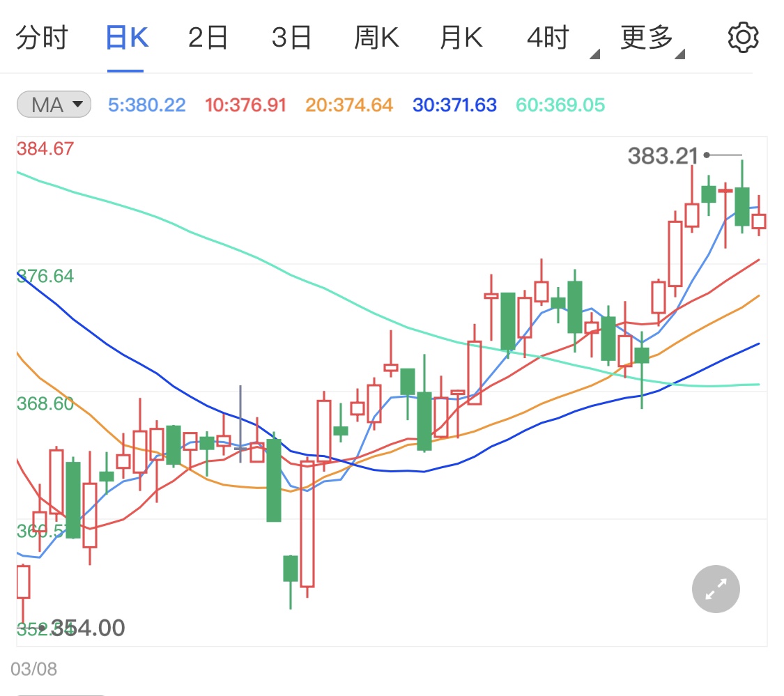Click the date label 03/08
This screenshot has width=784, height=696.
tap(33, 669)
